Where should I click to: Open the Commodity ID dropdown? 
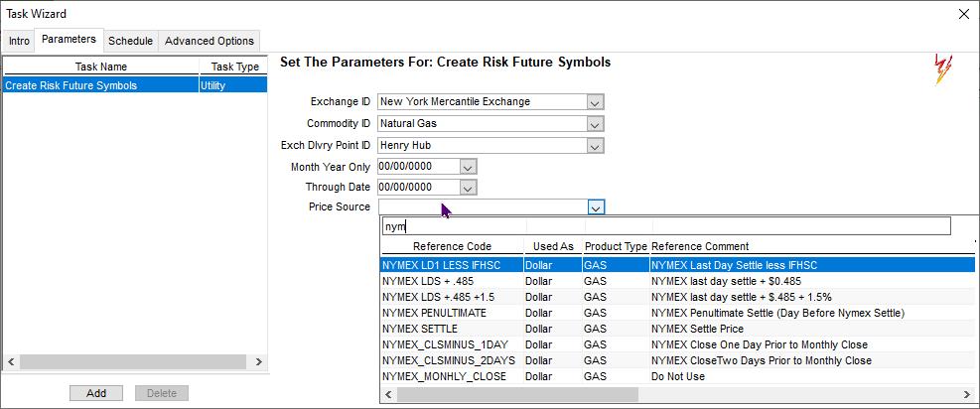pos(595,124)
